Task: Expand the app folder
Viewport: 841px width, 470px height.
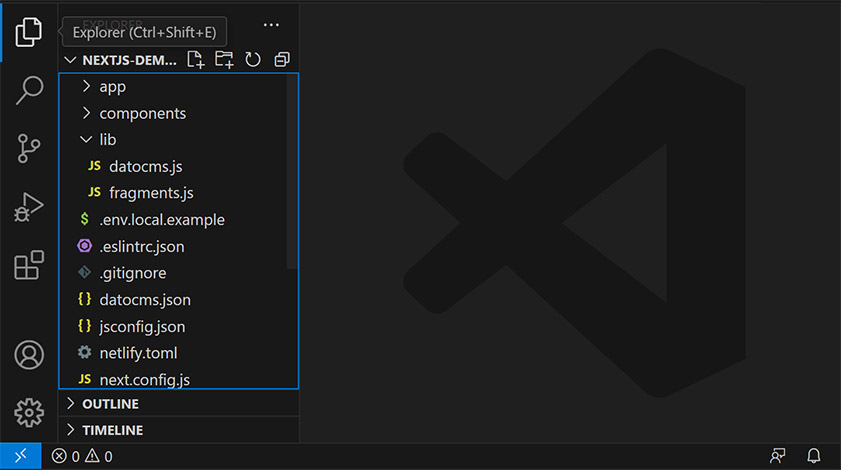Action: [x=178, y=86]
